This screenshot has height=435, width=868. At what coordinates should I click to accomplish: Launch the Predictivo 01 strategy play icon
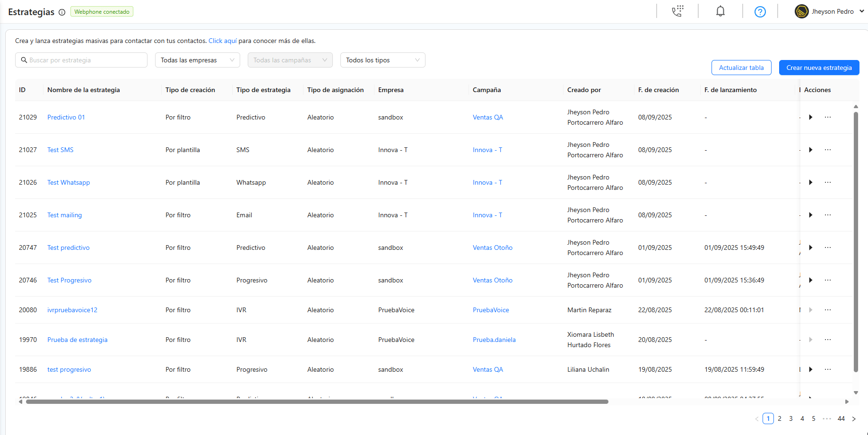pos(810,117)
